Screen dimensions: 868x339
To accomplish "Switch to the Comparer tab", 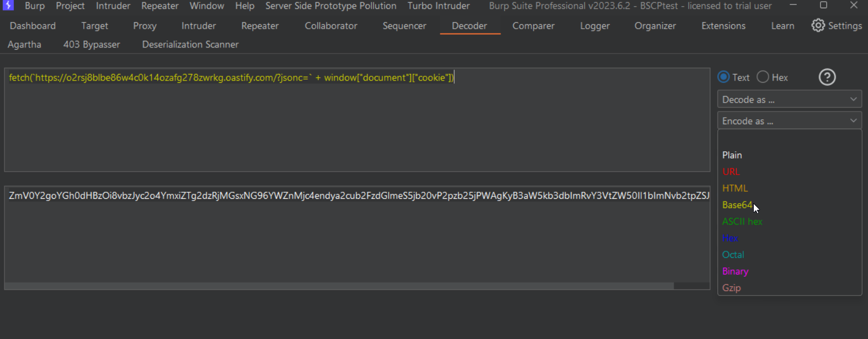I will (x=533, y=25).
